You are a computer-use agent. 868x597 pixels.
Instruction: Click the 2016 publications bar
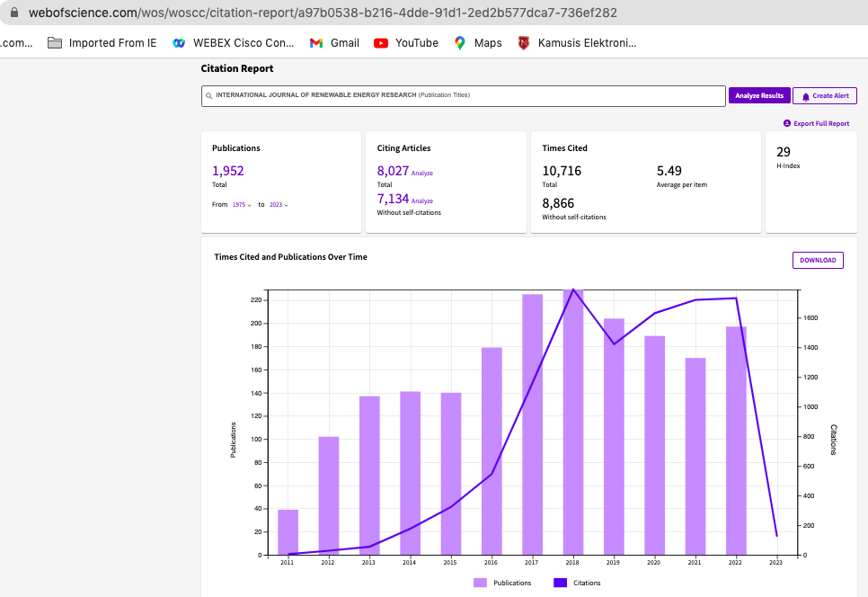pyautogui.click(x=492, y=450)
